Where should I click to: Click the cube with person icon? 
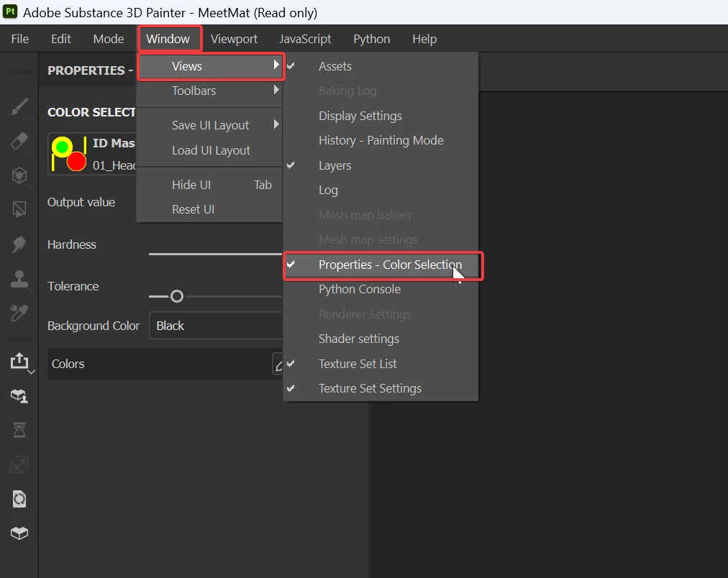point(19,395)
